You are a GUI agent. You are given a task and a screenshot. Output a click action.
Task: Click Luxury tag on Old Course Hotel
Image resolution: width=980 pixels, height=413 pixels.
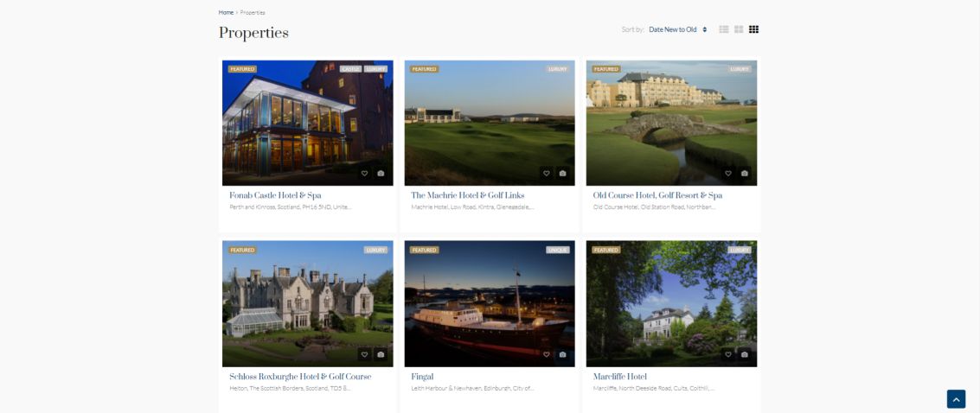[x=740, y=69]
